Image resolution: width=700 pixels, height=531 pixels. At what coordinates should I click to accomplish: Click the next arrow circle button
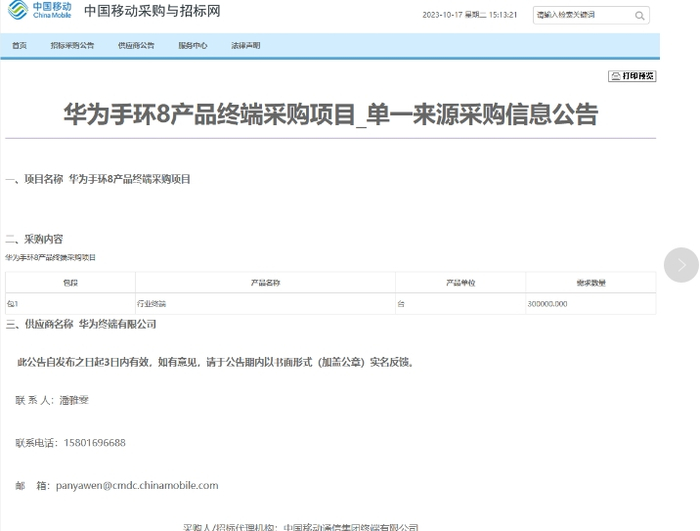(x=681, y=265)
